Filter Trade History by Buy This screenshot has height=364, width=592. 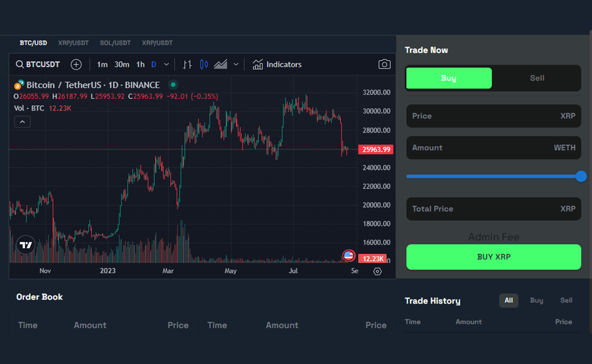(x=537, y=301)
